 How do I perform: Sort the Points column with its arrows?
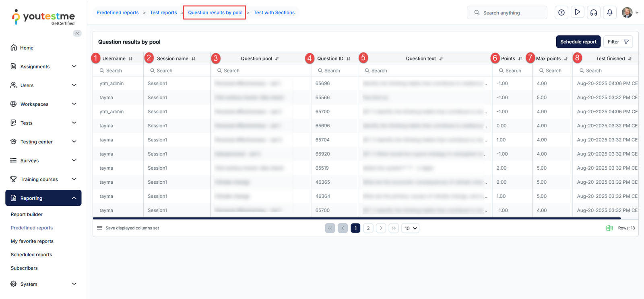(520, 59)
